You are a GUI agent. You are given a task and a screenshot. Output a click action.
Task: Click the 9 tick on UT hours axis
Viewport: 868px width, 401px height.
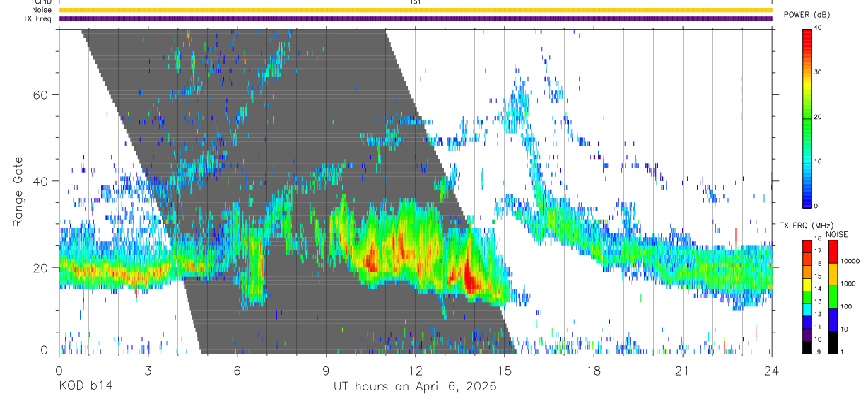[x=327, y=371]
